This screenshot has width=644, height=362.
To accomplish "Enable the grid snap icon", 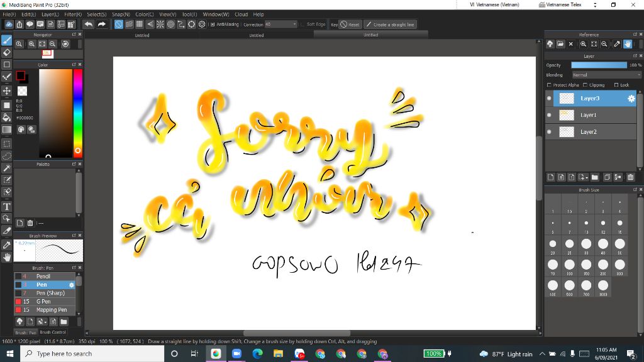I will tap(140, 25).
